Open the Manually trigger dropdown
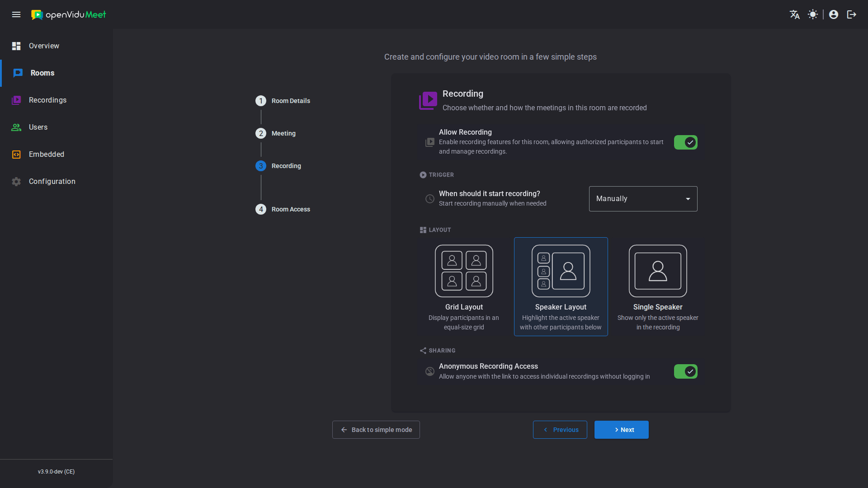 point(643,199)
